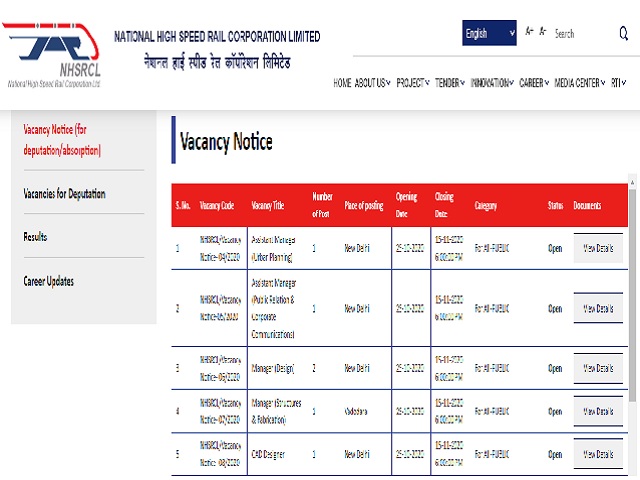View Details for Assistant Manager Public Relation

[598, 308]
